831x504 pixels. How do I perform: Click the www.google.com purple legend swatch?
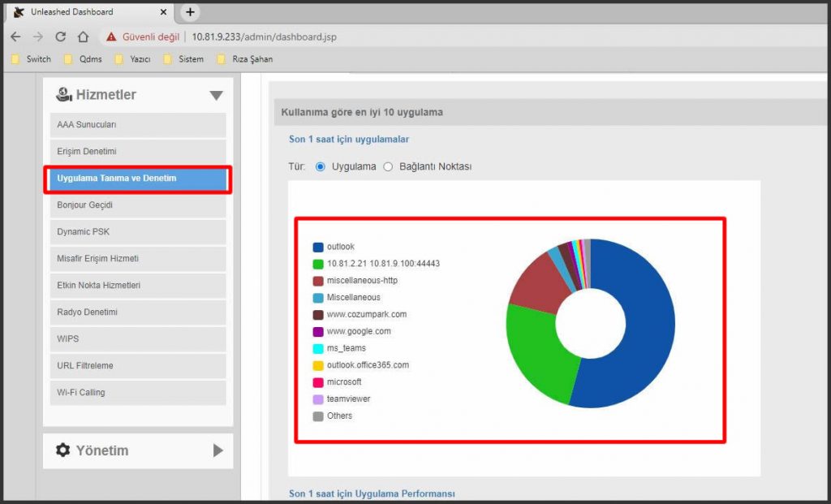pyautogui.click(x=318, y=332)
